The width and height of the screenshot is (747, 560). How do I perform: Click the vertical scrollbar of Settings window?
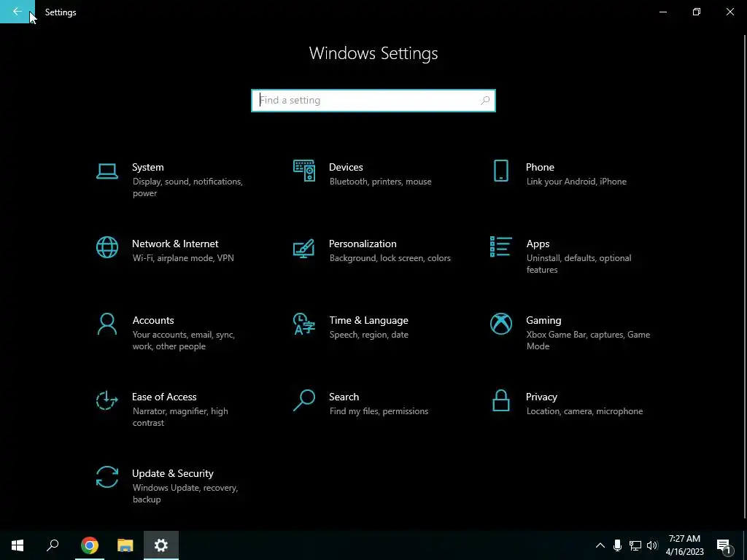click(745, 276)
